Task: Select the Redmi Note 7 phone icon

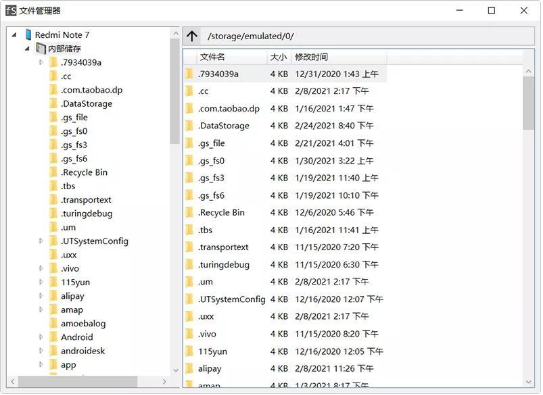Action: tap(28, 35)
